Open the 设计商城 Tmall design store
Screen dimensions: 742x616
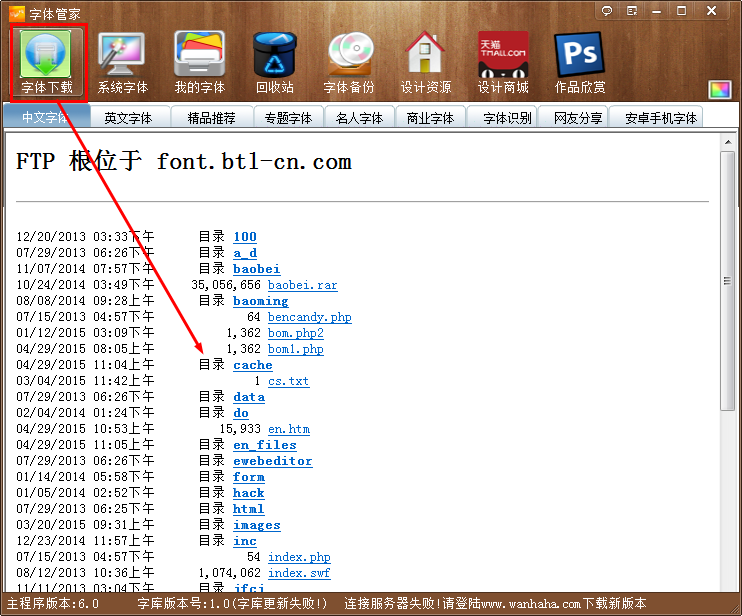coord(503,62)
